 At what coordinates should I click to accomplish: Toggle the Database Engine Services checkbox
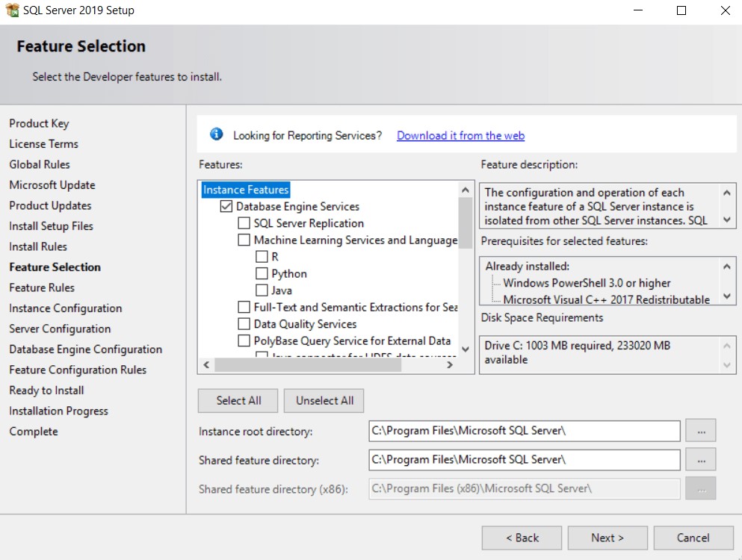click(x=226, y=207)
